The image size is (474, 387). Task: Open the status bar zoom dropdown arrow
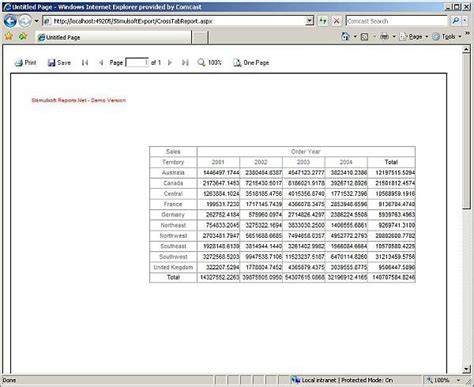458,380
